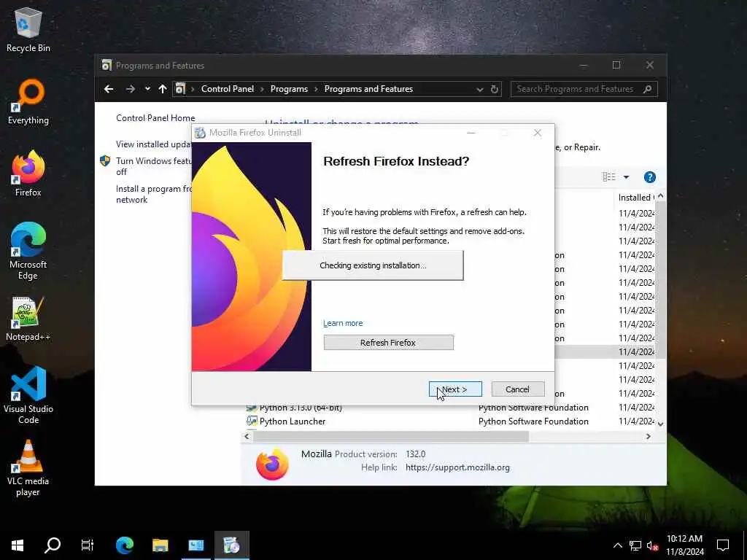Viewport: 747px width, 560px height.
Task: Expand the address bar history dropdown
Action: tap(480, 90)
